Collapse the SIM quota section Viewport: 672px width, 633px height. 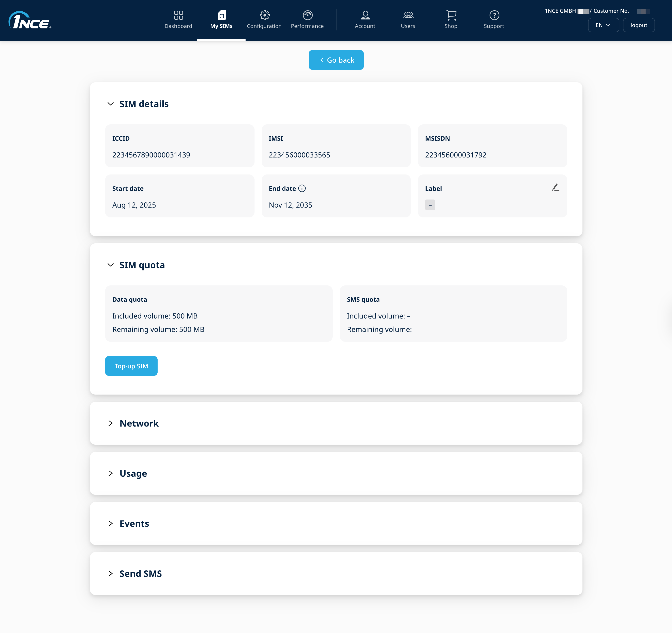(x=111, y=265)
